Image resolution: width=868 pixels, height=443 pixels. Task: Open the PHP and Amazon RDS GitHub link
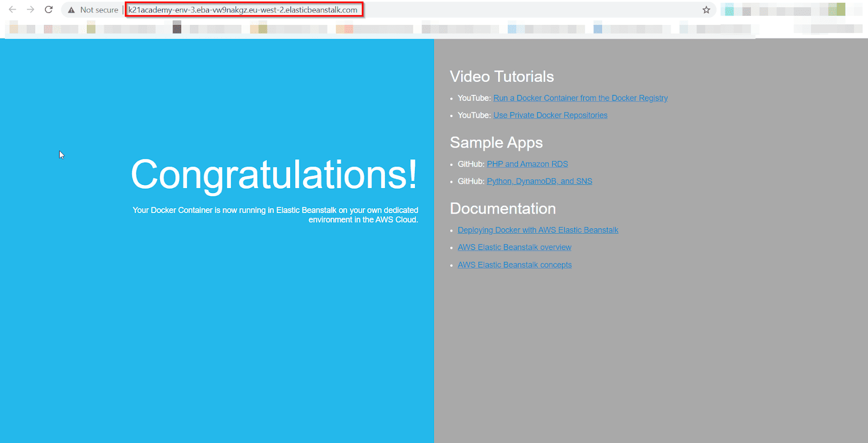pos(527,164)
